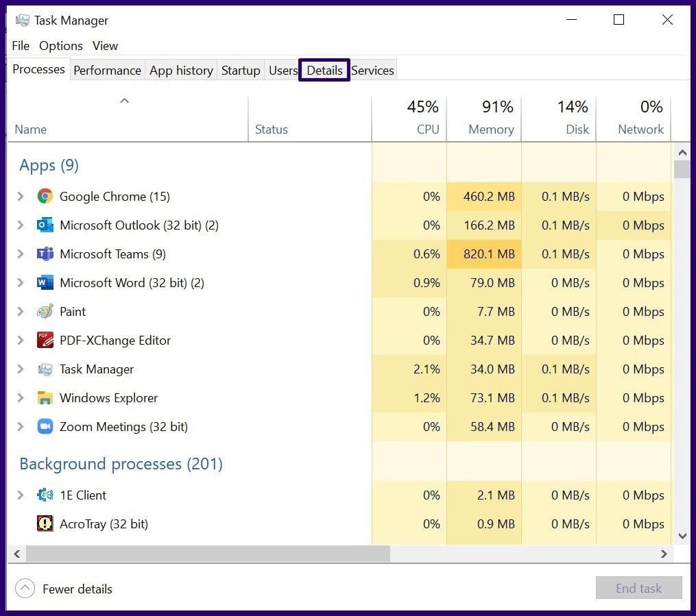Image resolution: width=696 pixels, height=616 pixels.
Task: Click the Fewer details label
Action: pyautogui.click(x=77, y=589)
